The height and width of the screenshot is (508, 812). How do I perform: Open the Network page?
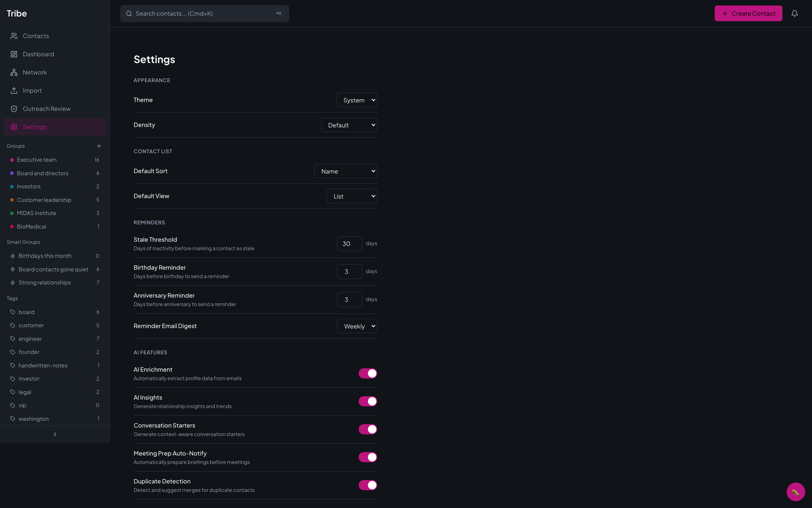(x=55, y=72)
